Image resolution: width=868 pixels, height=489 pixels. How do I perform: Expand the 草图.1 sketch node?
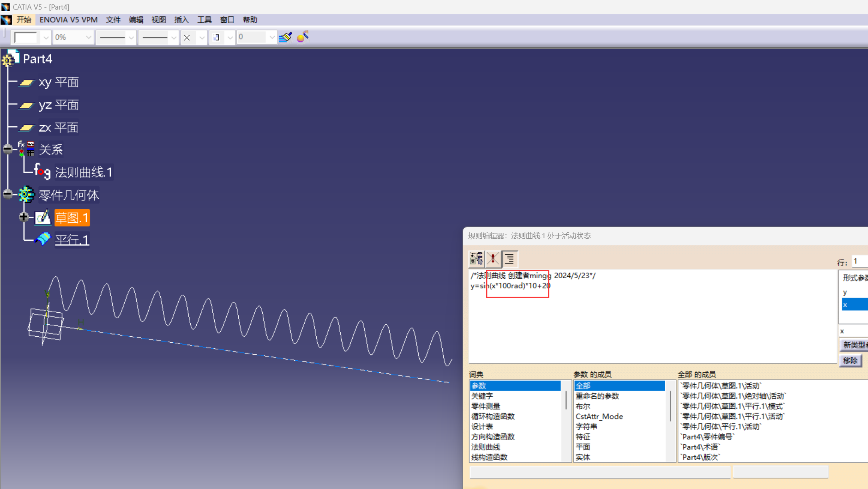[24, 217]
